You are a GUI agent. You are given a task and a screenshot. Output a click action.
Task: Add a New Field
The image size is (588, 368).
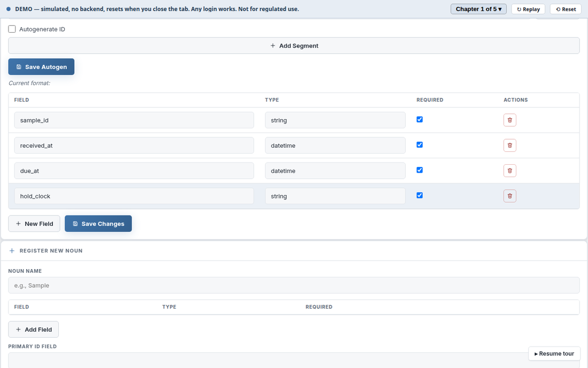34,224
